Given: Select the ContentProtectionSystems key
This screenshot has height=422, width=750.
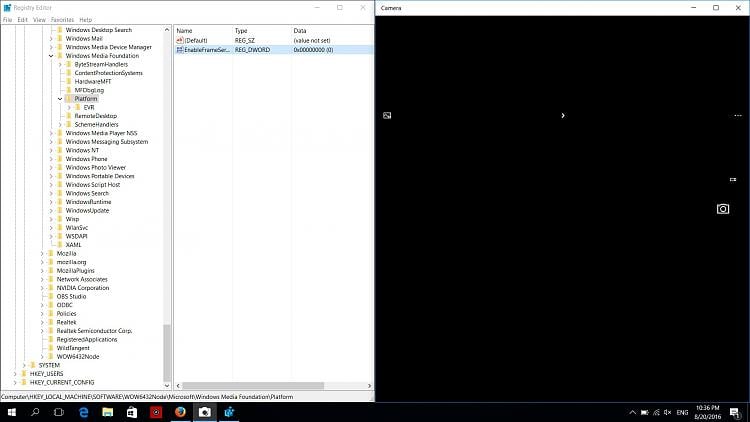Looking at the screenshot, I should (109, 73).
